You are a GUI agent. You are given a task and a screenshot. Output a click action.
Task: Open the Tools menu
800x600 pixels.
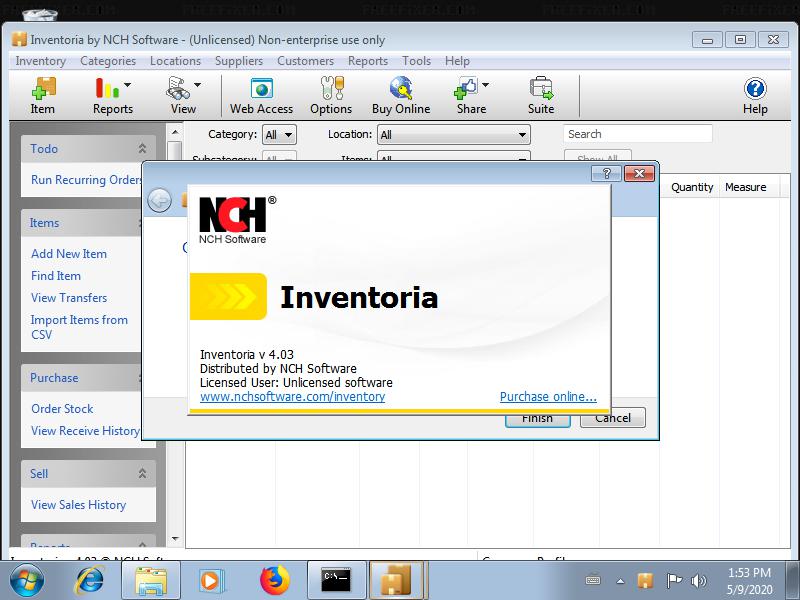click(416, 61)
